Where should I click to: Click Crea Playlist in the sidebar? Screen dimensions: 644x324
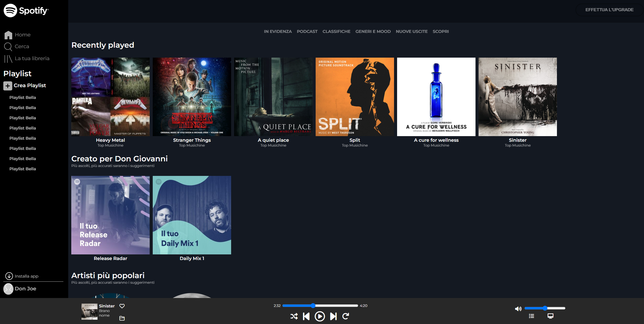pyautogui.click(x=30, y=85)
